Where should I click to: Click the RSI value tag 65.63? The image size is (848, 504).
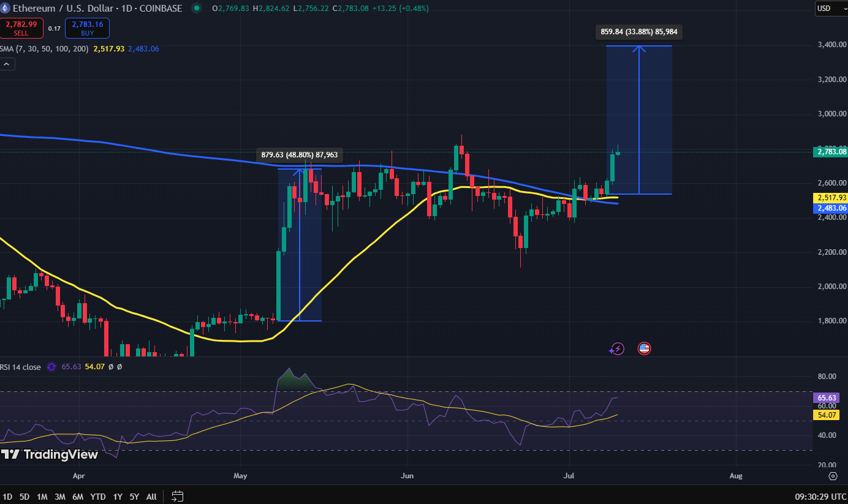pos(827,397)
